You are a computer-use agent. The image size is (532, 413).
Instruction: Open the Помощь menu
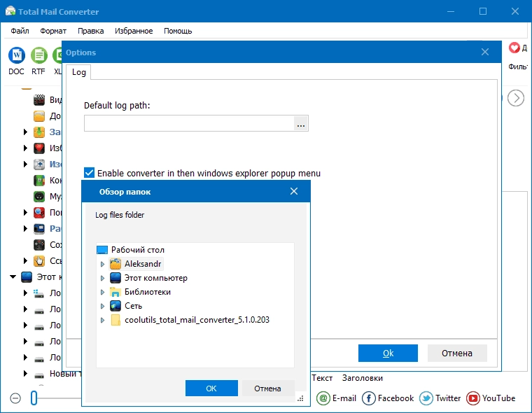(x=178, y=31)
